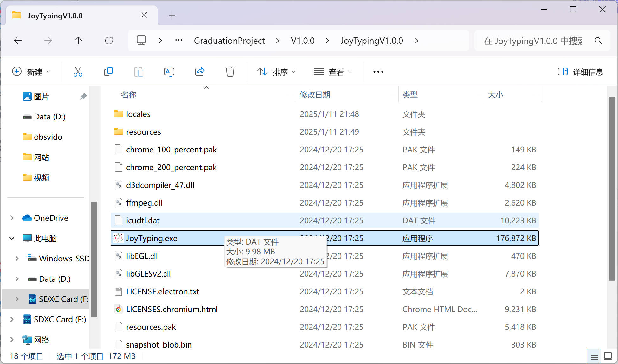Viewport: 618px width, 364px height.
Task: Click the more options ellipsis button
Action: click(378, 72)
